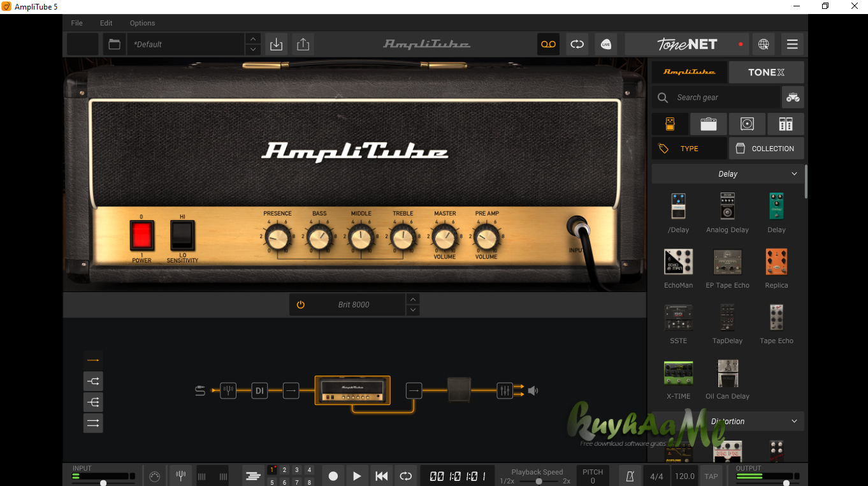The width and height of the screenshot is (868, 486).
Task: Start playback with Play button
Action: [x=357, y=476]
